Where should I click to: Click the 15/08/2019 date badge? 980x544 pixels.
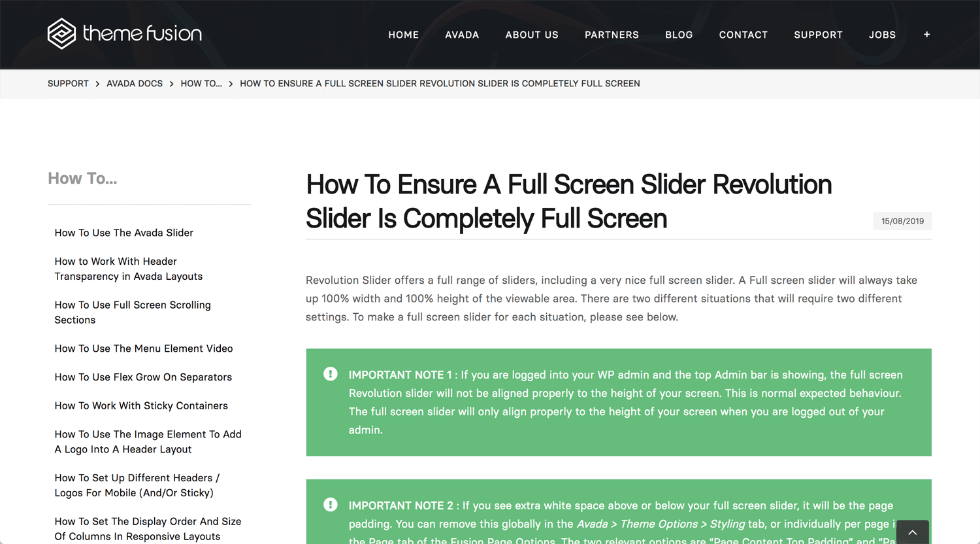(x=902, y=221)
